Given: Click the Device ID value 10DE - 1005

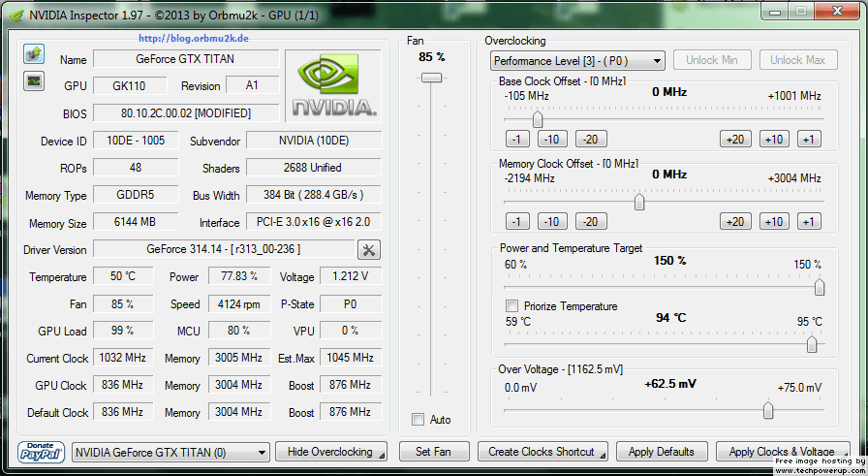Looking at the screenshot, I should 136,141.
